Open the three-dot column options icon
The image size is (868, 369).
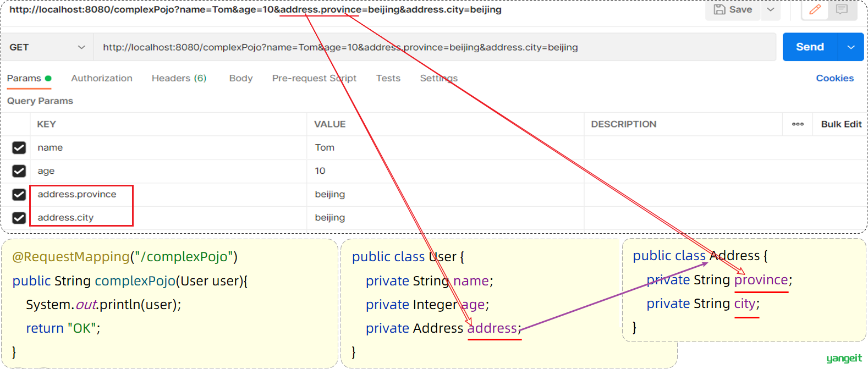pyautogui.click(x=798, y=124)
